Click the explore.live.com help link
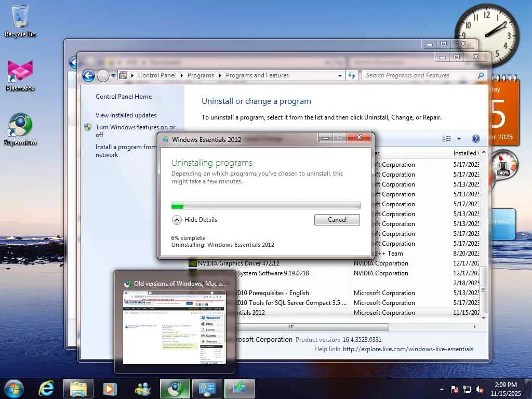The width and height of the screenshot is (532, 399). [408, 349]
